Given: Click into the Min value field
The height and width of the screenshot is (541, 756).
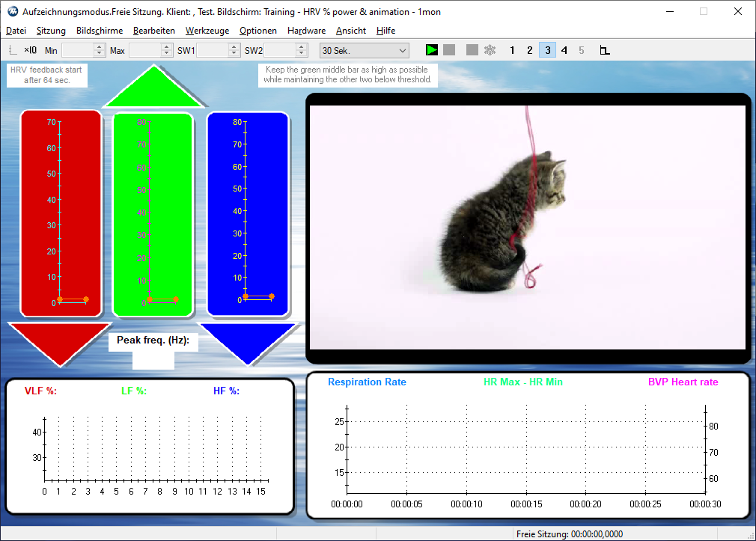Looking at the screenshot, I should click(x=78, y=50).
